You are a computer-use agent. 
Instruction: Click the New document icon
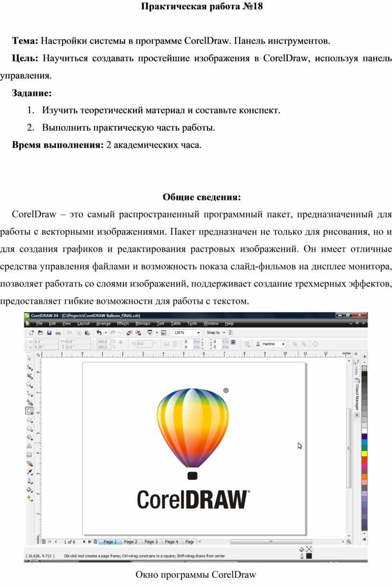tap(32, 332)
